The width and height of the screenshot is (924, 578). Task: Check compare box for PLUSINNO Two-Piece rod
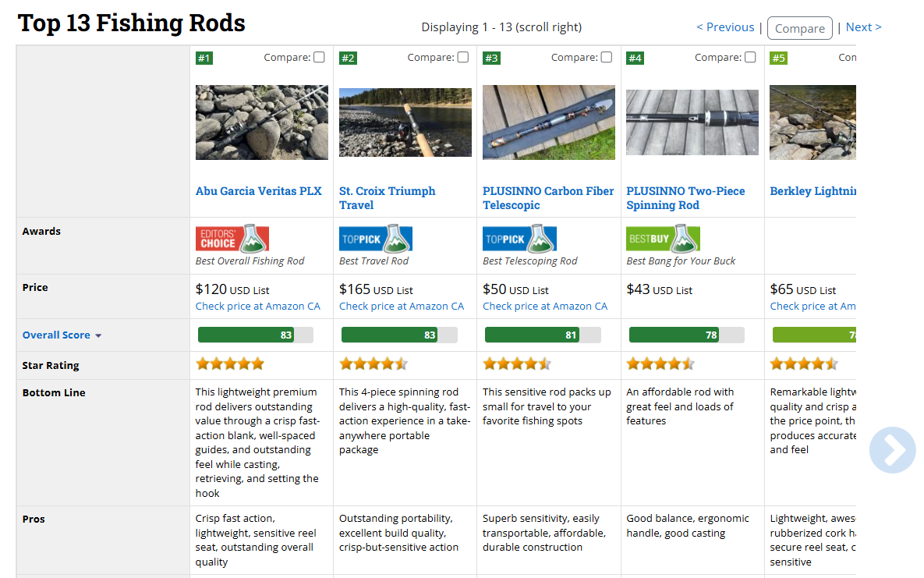click(x=750, y=57)
